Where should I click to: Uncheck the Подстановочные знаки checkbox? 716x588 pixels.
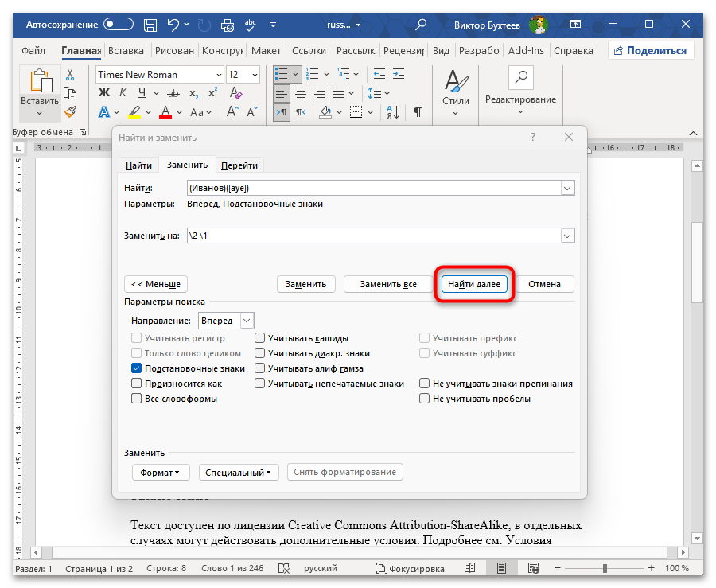point(137,368)
